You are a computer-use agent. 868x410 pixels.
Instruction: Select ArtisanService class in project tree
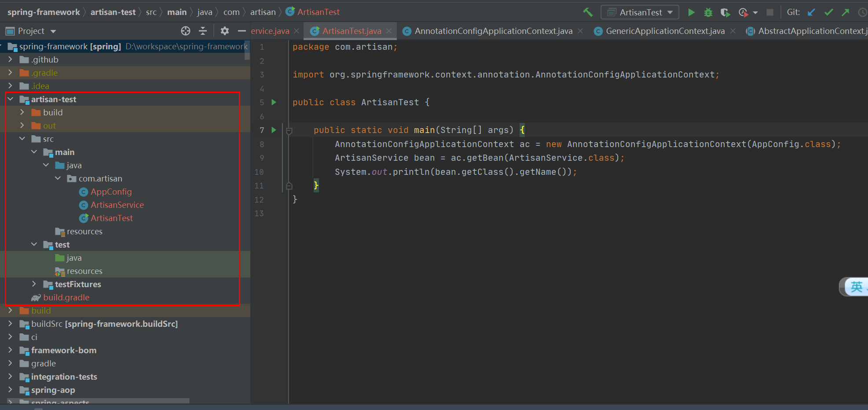117,205
